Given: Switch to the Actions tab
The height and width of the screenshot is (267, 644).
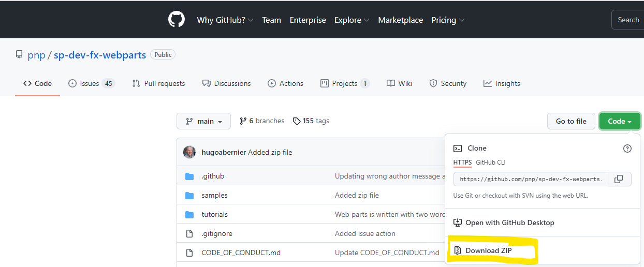Looking at the screenshot, I should 285,83.
